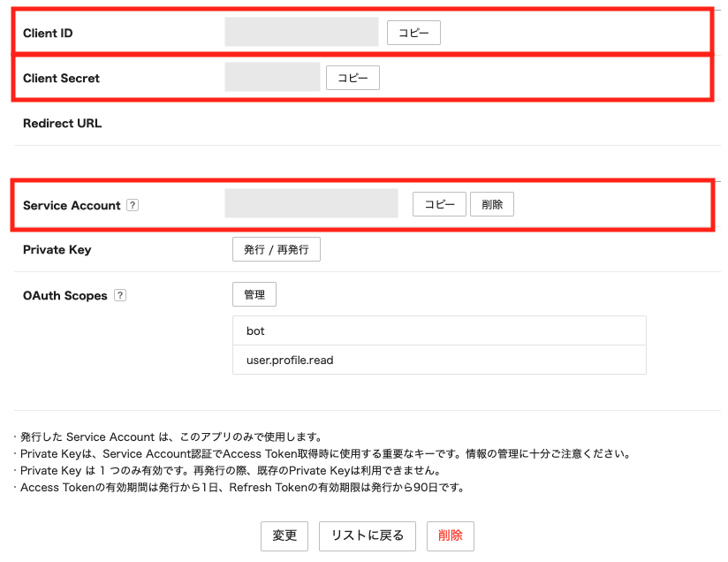Copy the Client Secret value
Screen dimensions: 728x562
pyautogui.click(x=353, y=78)
